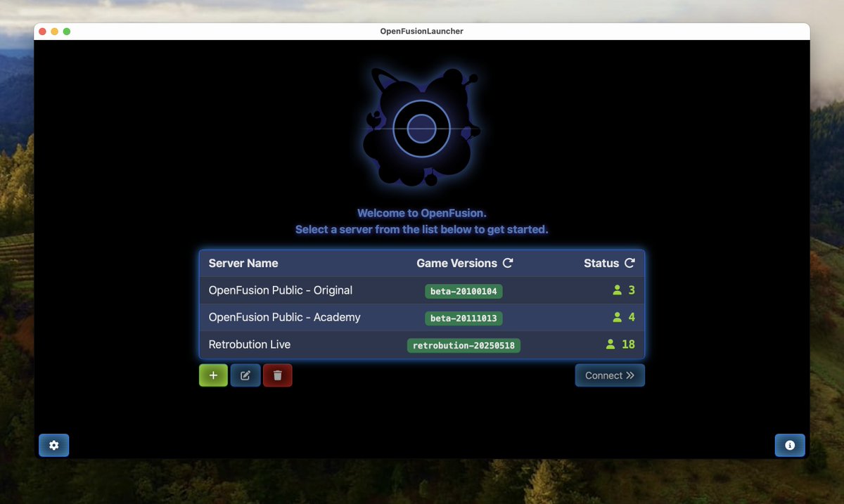Viewport: 844px width, 504px height.
Task: Click the green add server icon
Action: 213,375
